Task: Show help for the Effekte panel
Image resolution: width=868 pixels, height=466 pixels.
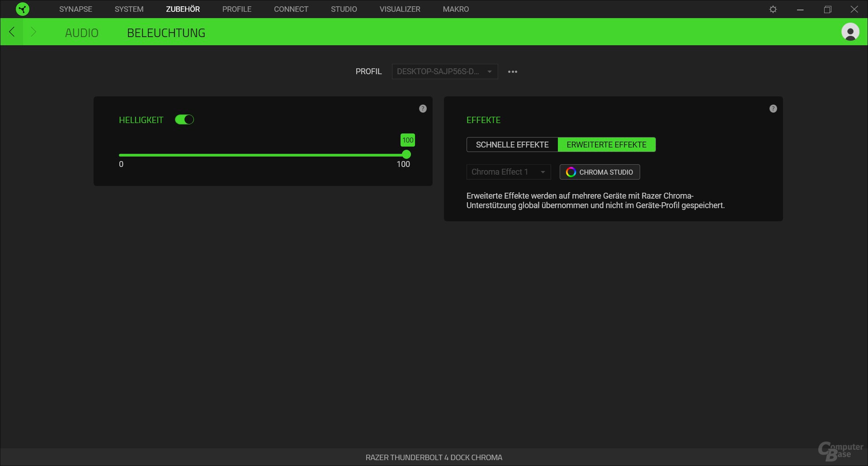Action: coord(773,109)
